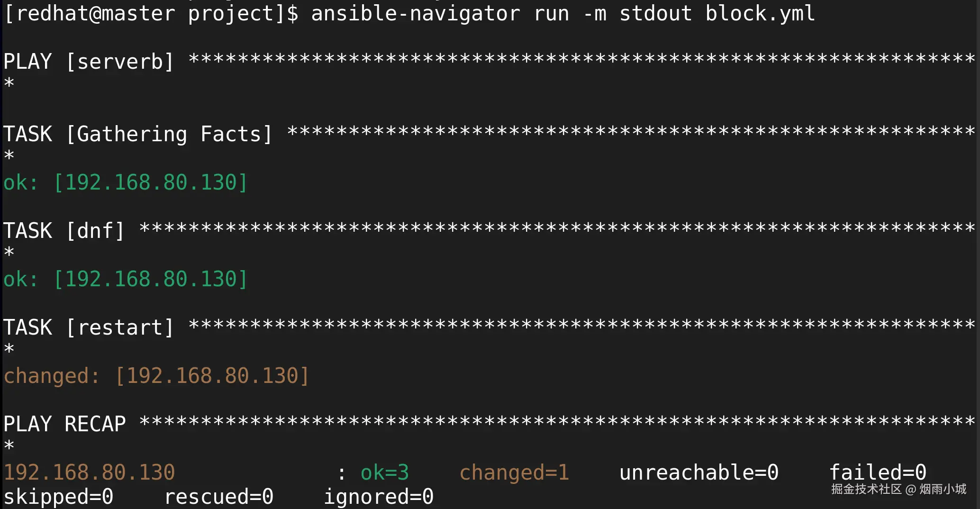The height and width of the screenshot is (509, 980).
Task: Click the rescued=0 recap counter
Action: (219, 497)
